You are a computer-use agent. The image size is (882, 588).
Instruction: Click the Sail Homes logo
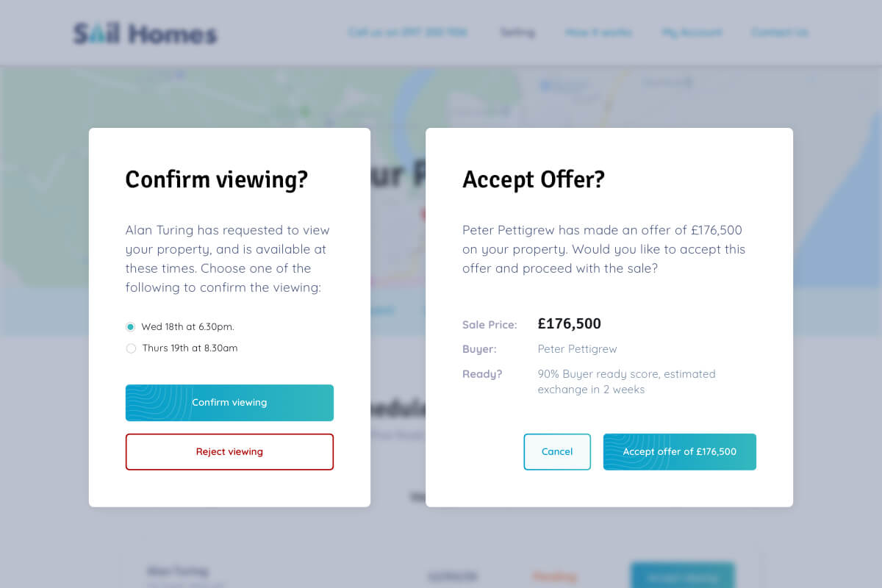144,32
